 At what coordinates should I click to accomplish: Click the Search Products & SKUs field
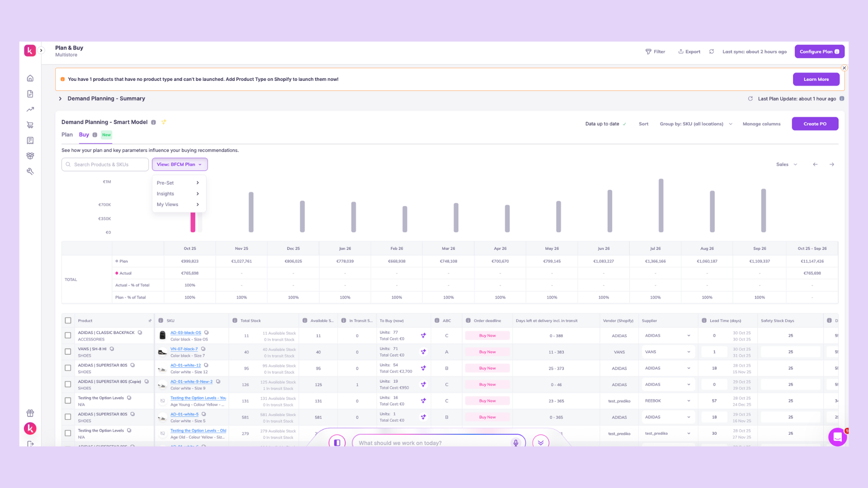105,164
